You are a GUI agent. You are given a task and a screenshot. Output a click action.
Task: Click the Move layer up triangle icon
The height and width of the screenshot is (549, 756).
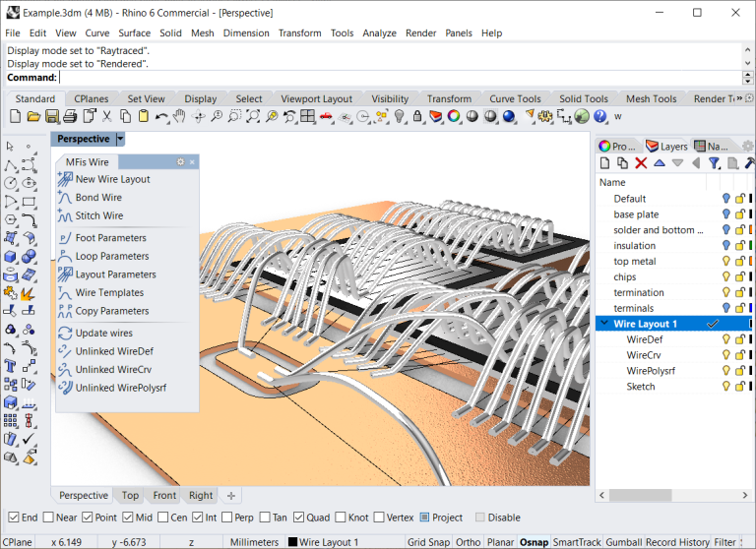point(660,163)
